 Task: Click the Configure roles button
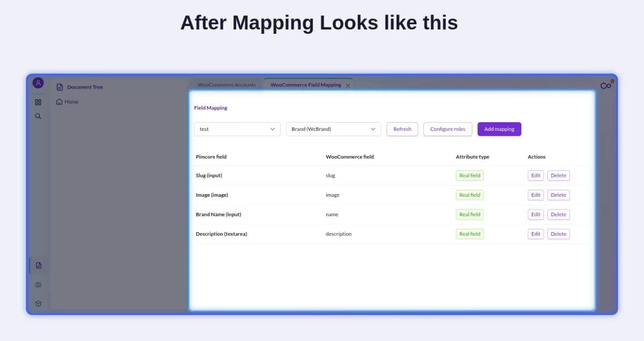(x=448, y=129)
